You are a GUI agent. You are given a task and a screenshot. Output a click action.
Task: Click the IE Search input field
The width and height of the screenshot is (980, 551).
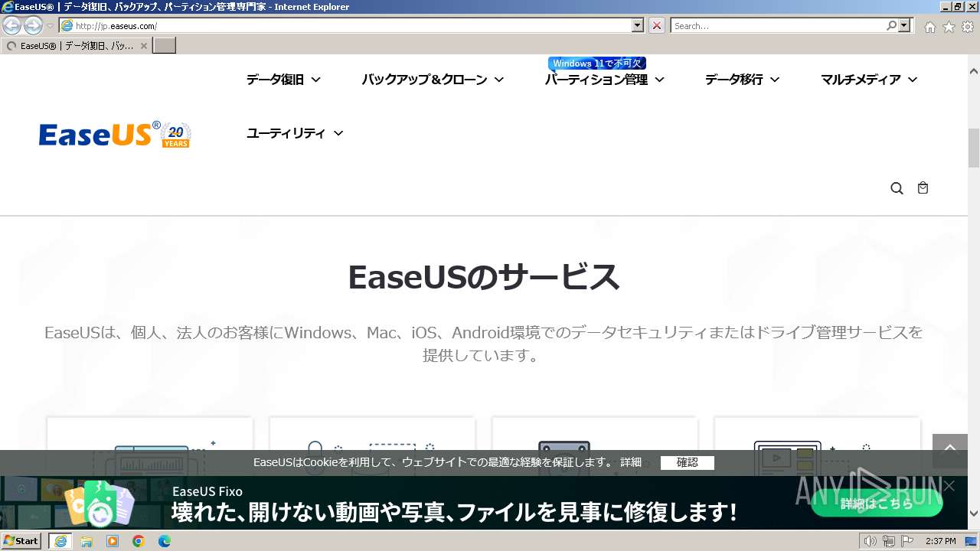tap(778, 25)
